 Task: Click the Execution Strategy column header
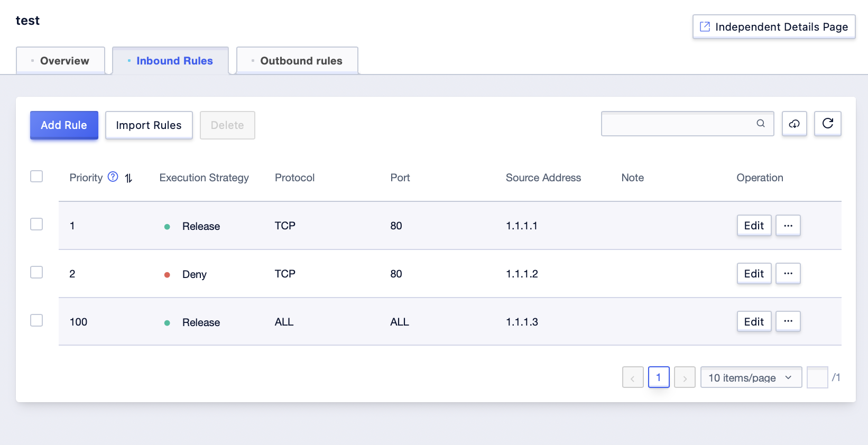point(204,178)
